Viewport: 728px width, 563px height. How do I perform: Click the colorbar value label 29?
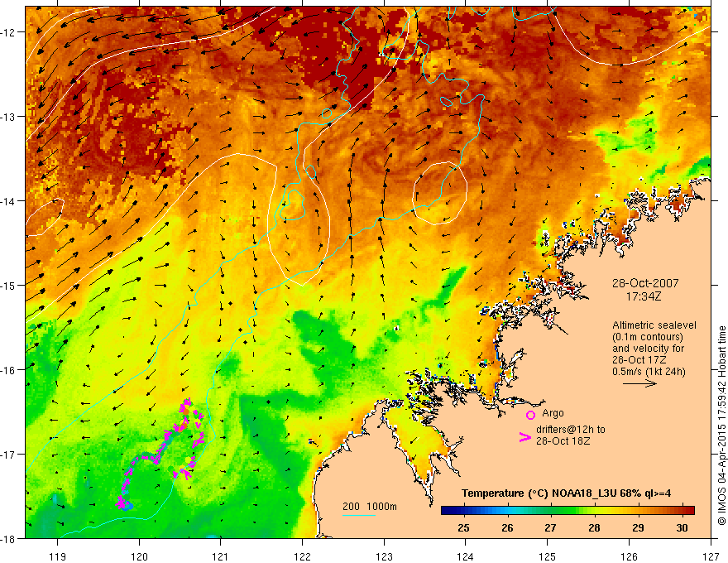click(638, 527)
